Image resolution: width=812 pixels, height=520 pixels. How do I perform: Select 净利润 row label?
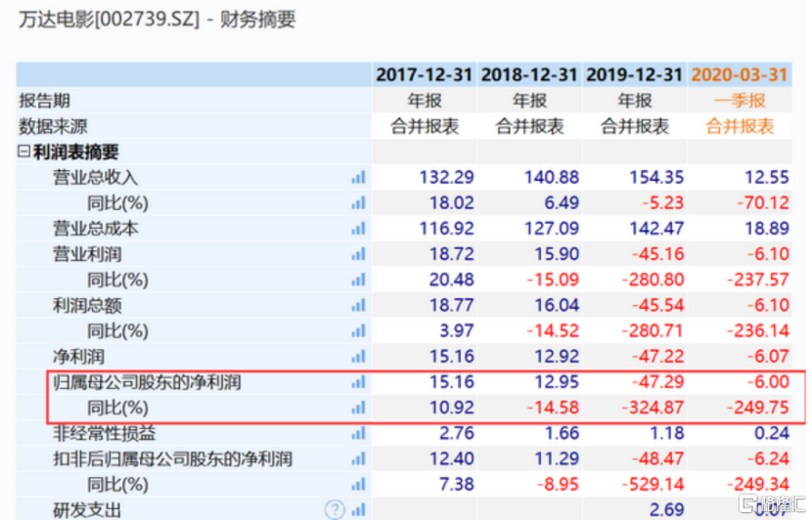click(x=78, y=357)
